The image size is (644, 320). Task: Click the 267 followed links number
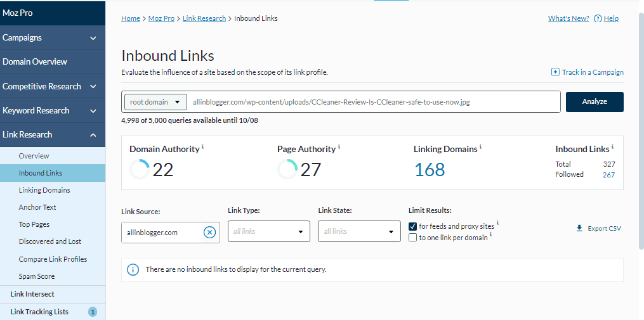tap(608, 175)
